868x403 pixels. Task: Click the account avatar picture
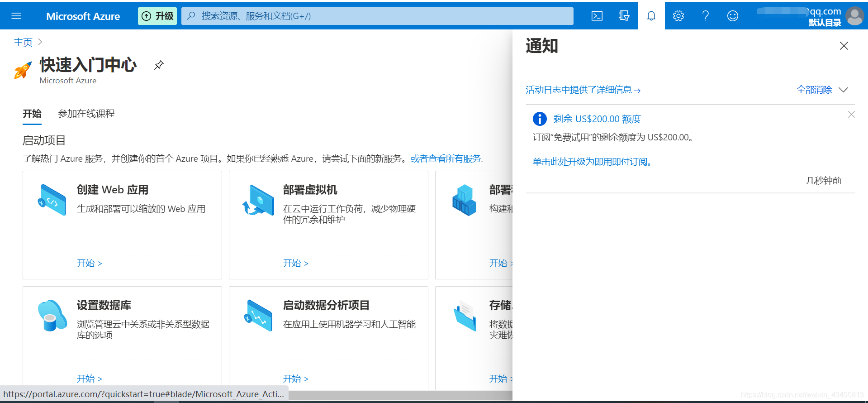[x=855, y=16]
